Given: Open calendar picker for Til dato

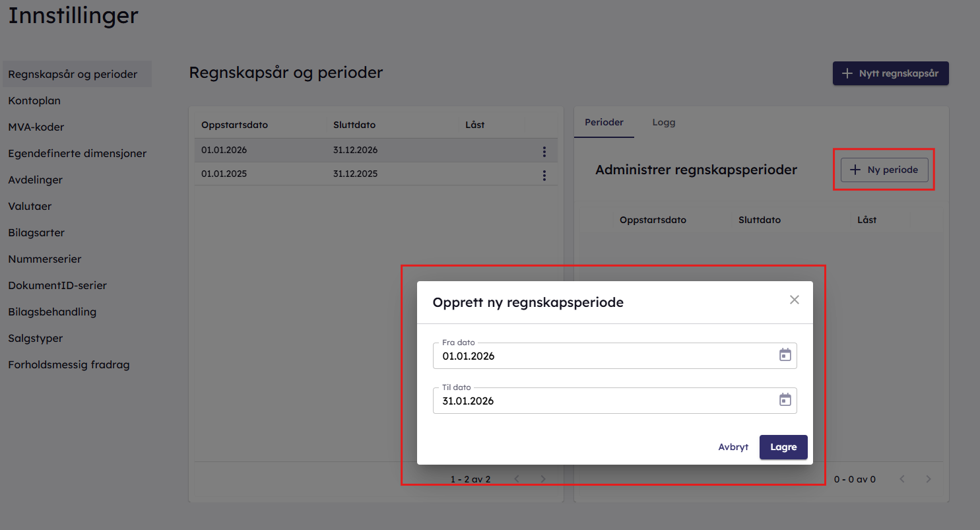Looking at the screenshot, I should (x=785, y=400).
